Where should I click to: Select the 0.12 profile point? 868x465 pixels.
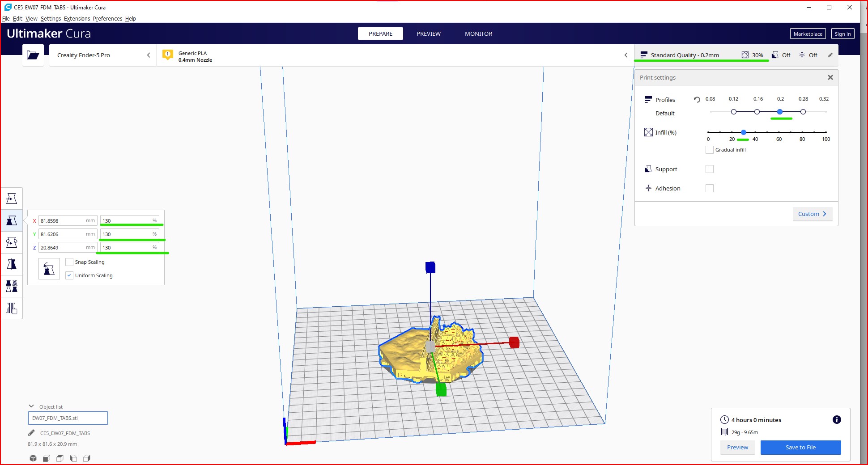click(x=734, y=112)
